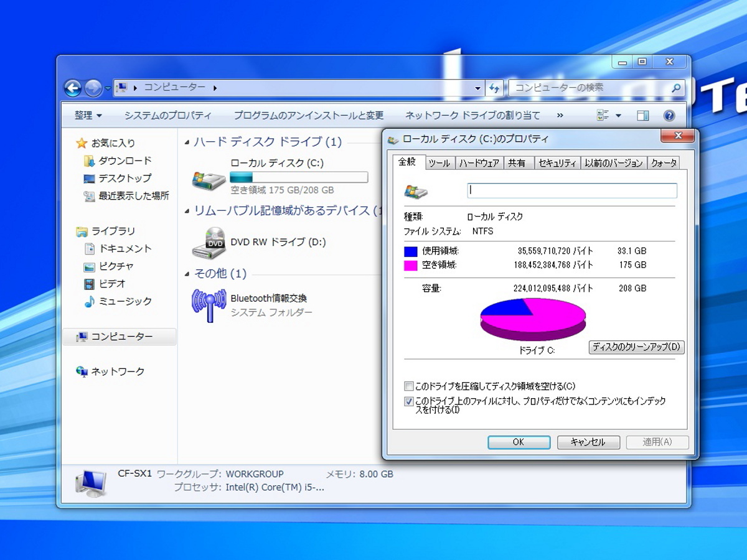Collapse the その他 group
Viewport: 747px width, 560px height.
187,274
